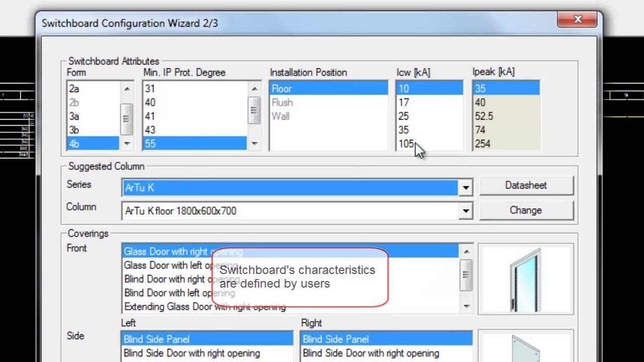Select Blind Side Panel in Left list
Viewport: 644px width, 362px height.
click(207, 339)
